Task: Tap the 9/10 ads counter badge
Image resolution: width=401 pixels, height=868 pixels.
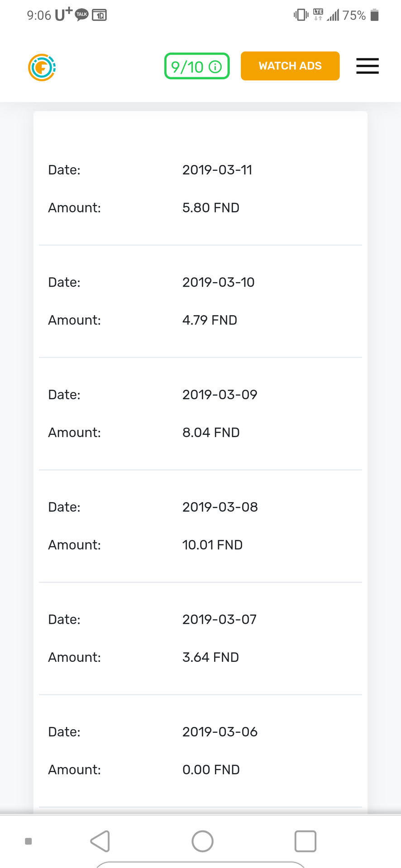Action: [x=197, y=66]
